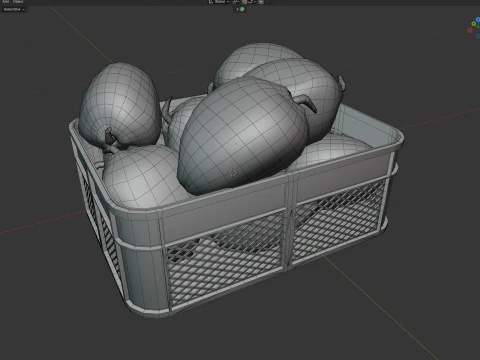Click the 3D cursor on the front pear
The width and height of the screenshot is (480, 360).
(x=233, y=172)
